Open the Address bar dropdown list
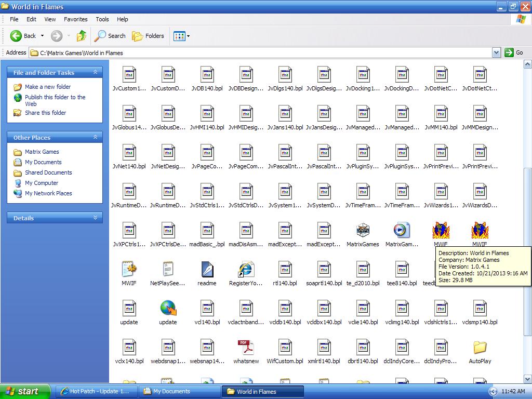This screenshot has height=399, width=532. tap(496, 52)
